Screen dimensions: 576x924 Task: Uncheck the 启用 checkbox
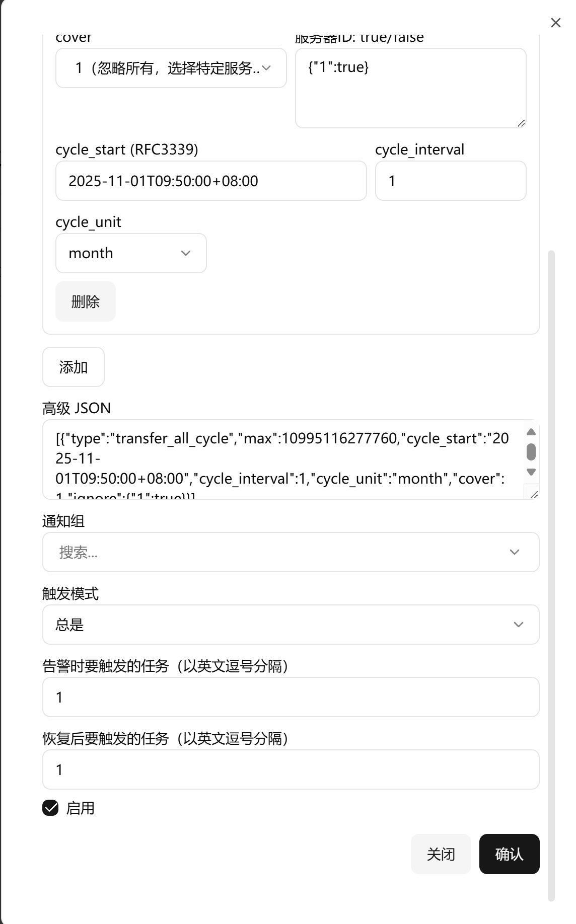click(x=50, y=807)
